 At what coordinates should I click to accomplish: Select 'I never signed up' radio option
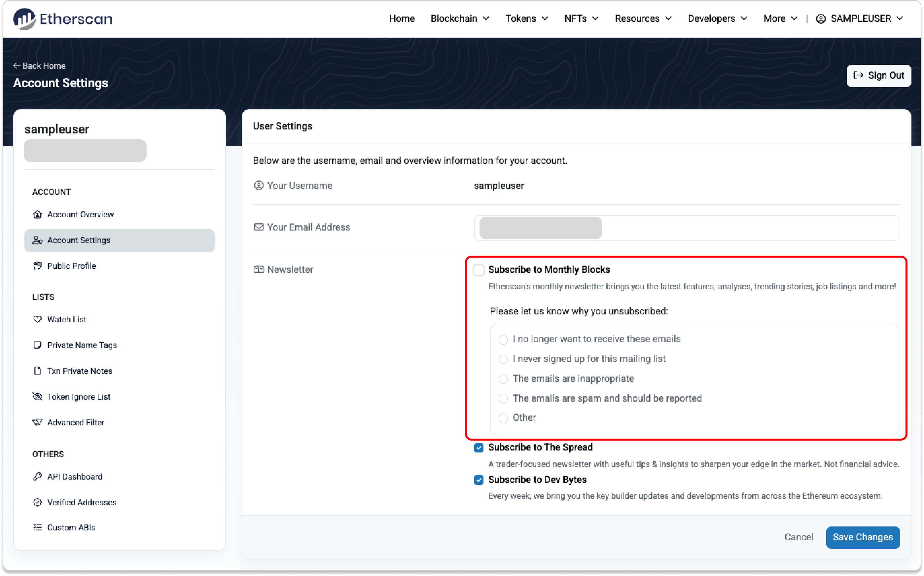click(x=503, y=359)
